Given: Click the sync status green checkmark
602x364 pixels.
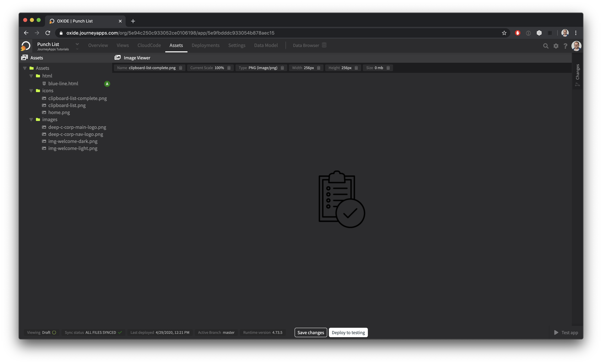Looking at the screenshot, I should tap(120, 332).
